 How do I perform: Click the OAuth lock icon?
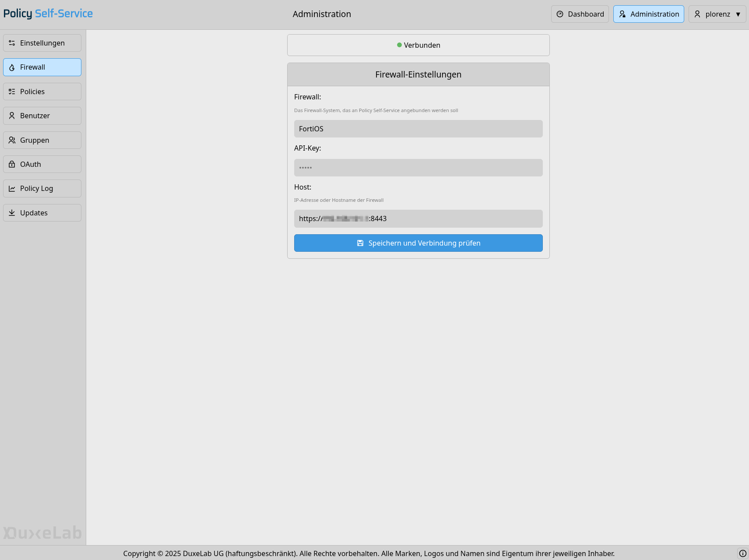pos(12,164)
